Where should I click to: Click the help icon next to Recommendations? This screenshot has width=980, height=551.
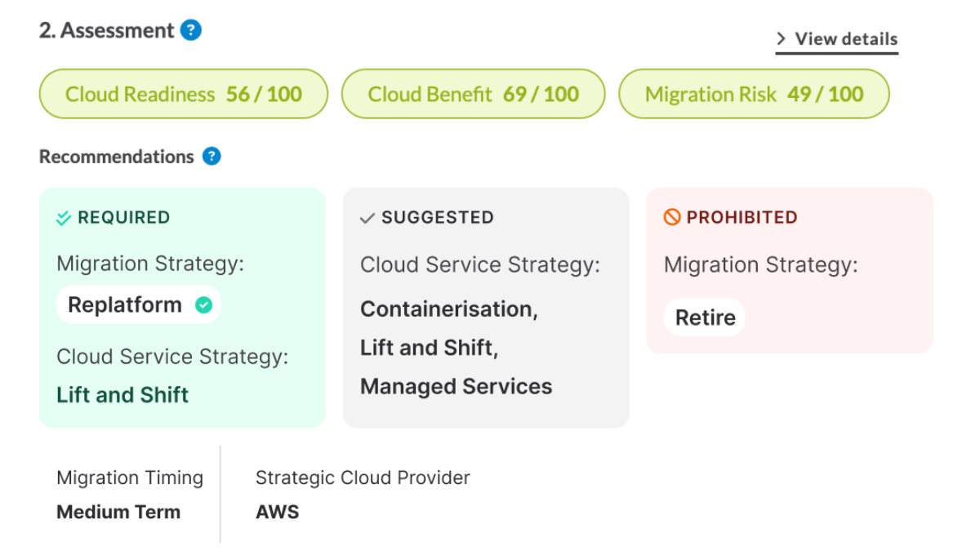212,156
